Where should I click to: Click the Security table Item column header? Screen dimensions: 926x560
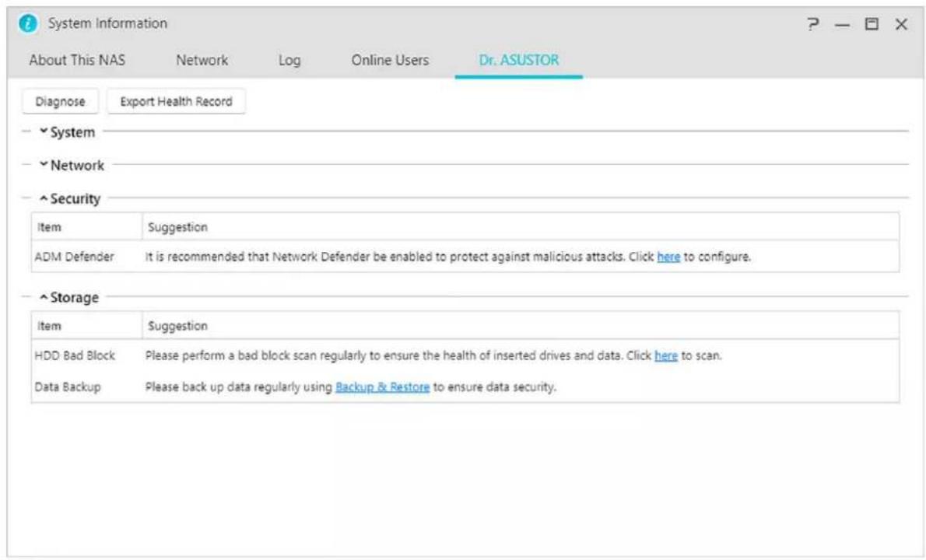click(87, 227)
